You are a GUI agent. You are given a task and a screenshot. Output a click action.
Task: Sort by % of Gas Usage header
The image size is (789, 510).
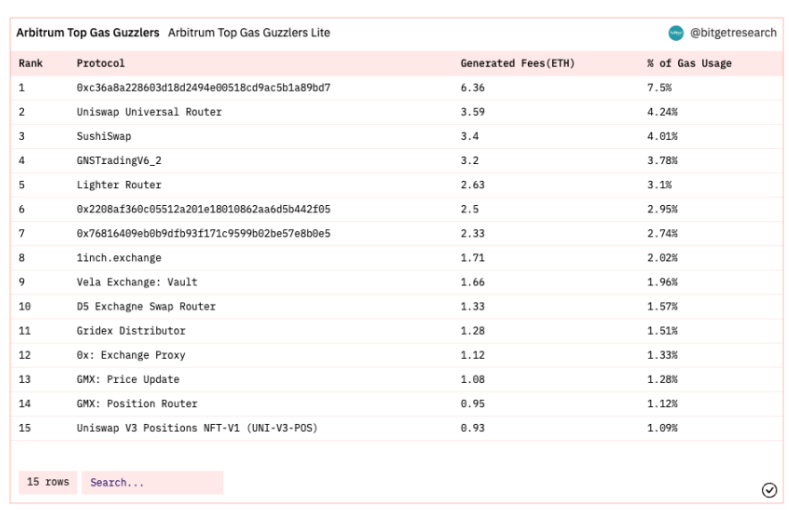click(689, 63)
